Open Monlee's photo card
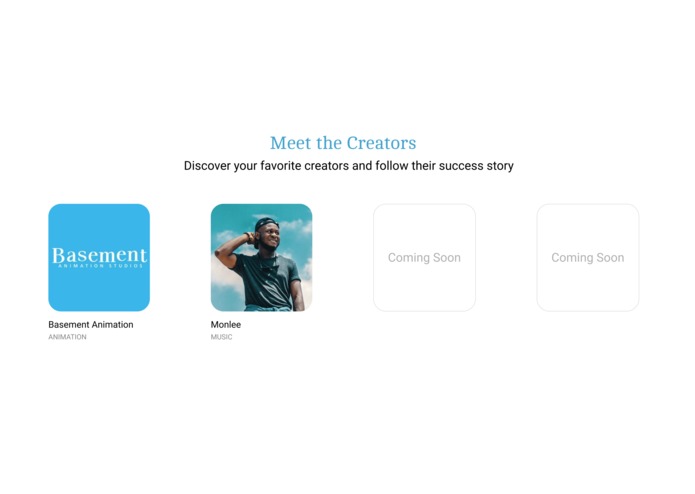The height and width of the screenshot is (494, 695). [262, 257]
